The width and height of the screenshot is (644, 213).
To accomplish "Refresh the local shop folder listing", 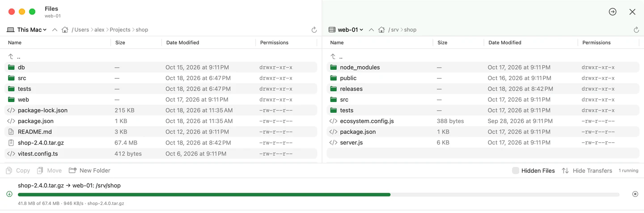I will pos(314,30).
